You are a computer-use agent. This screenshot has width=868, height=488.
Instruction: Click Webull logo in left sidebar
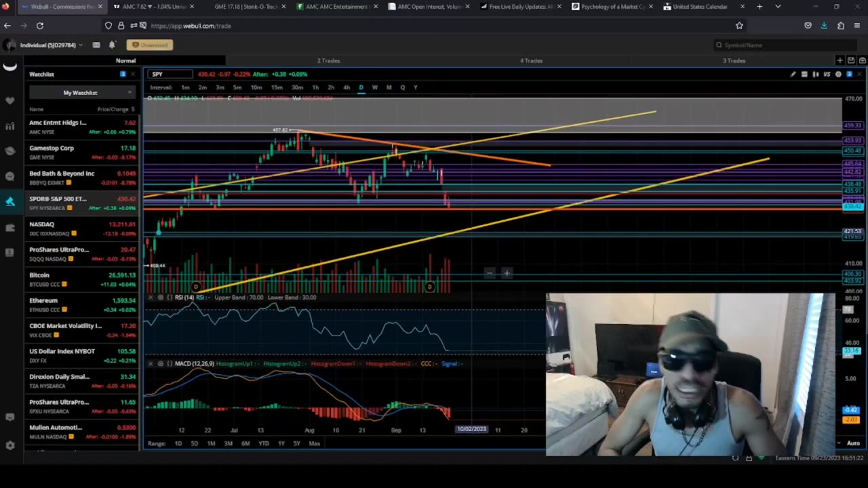[9, 66]
